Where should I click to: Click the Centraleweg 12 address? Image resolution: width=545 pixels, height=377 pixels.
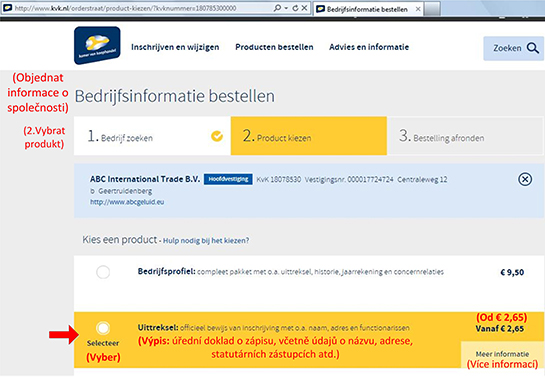pos(422,180)
